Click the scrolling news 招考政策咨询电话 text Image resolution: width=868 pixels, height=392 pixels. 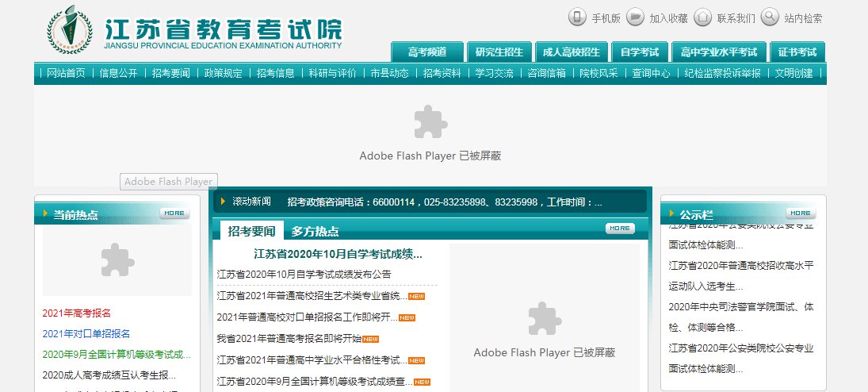point(445,202)
